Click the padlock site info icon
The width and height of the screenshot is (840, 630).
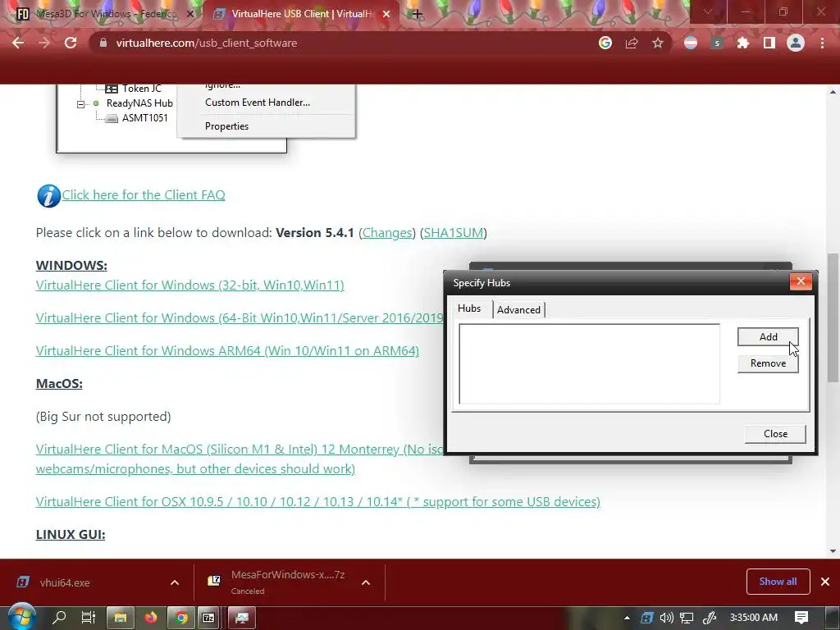click(103, 43)
